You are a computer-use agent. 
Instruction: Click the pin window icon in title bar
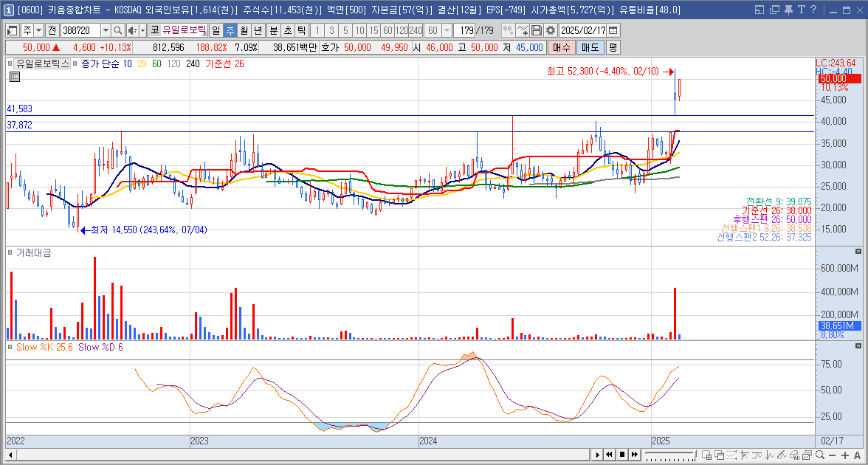789,10
